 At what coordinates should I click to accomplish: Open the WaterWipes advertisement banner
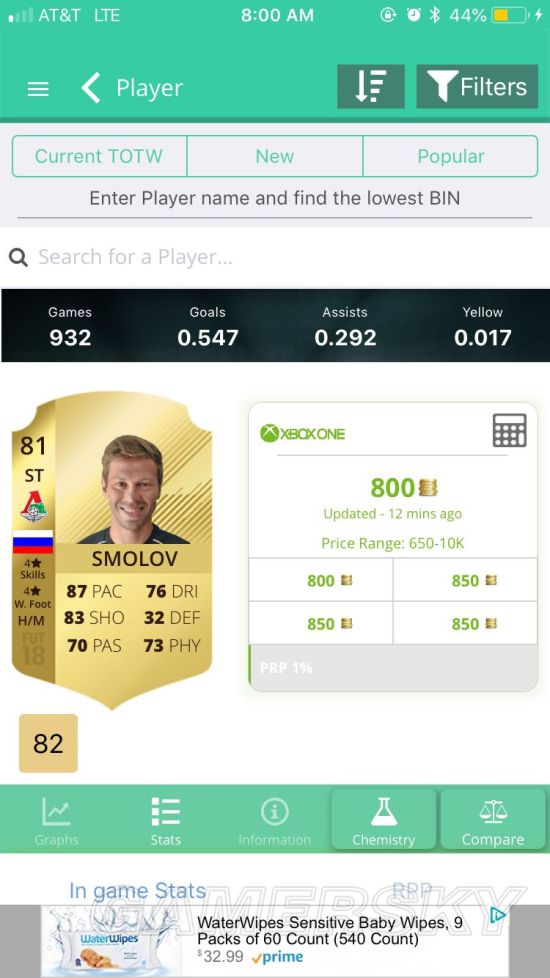click(x=275, y=941)
